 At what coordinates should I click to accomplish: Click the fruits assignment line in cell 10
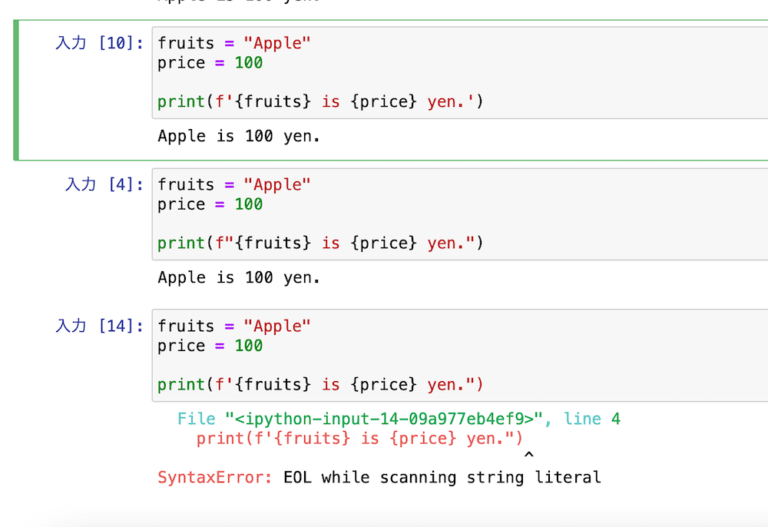[235, 43]
